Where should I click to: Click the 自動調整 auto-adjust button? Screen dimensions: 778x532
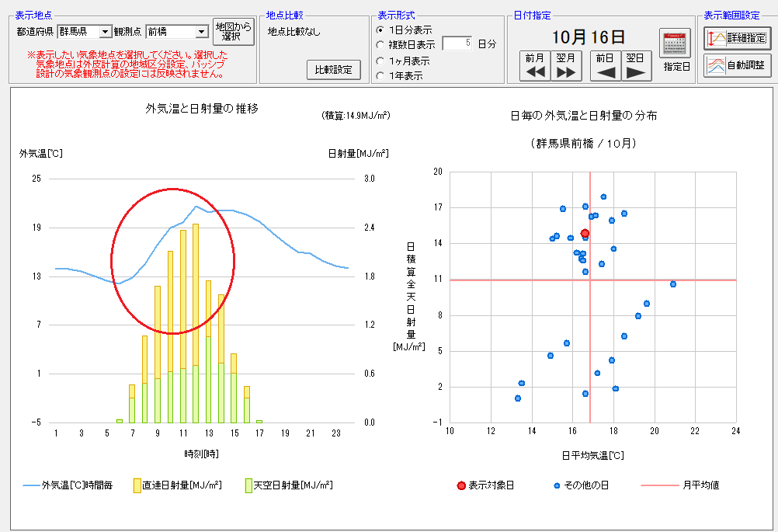(x=737, y=65)
